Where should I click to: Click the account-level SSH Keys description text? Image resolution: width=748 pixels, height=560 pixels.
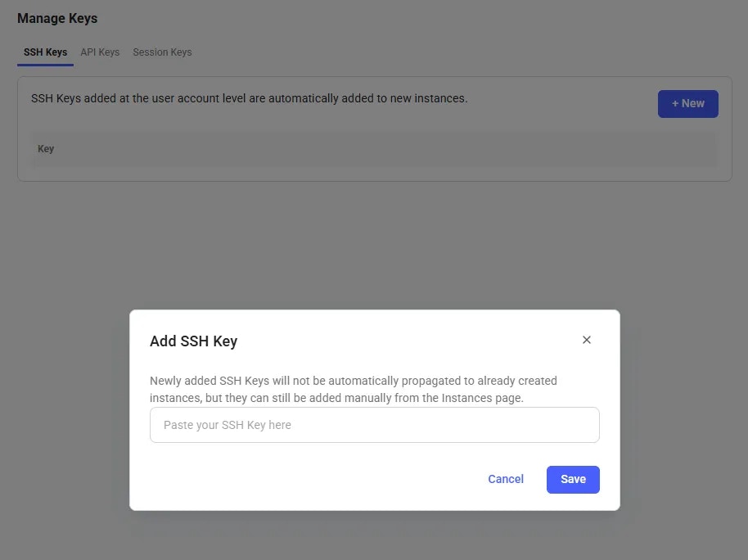249,98
